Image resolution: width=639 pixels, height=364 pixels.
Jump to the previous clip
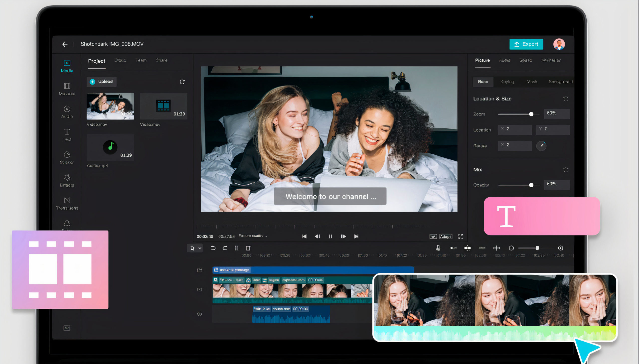click(x=304, y=237)
